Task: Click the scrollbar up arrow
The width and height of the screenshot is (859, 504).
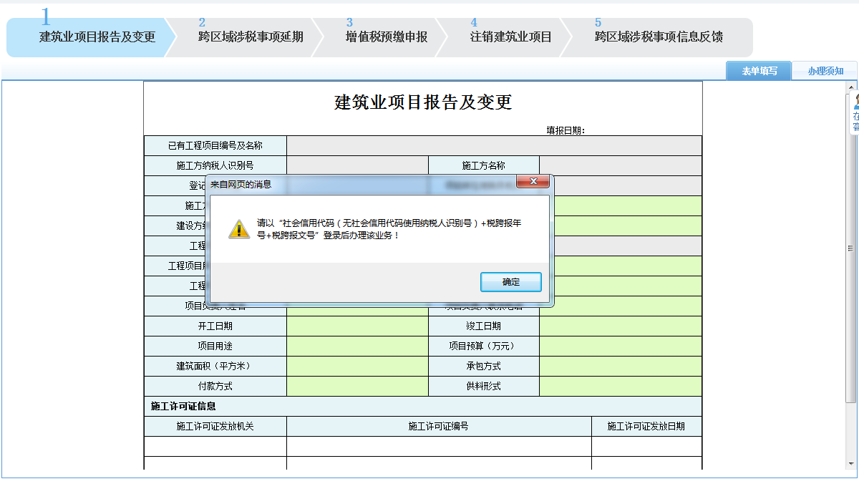Action: pos(850,87)
